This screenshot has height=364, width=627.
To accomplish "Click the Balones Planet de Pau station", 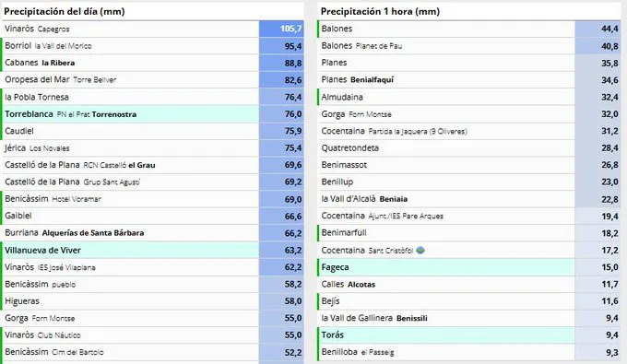I will click(469, 46).
